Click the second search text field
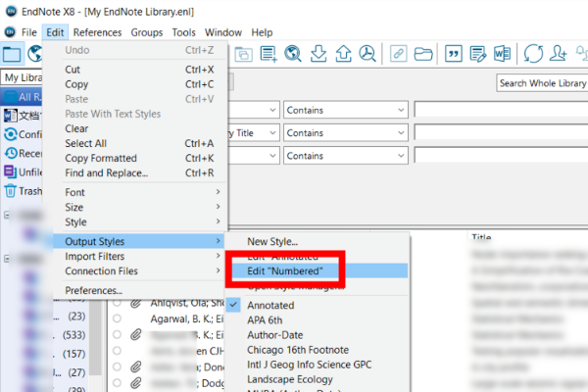The image size is (588, 392). [x=501, y=133]
